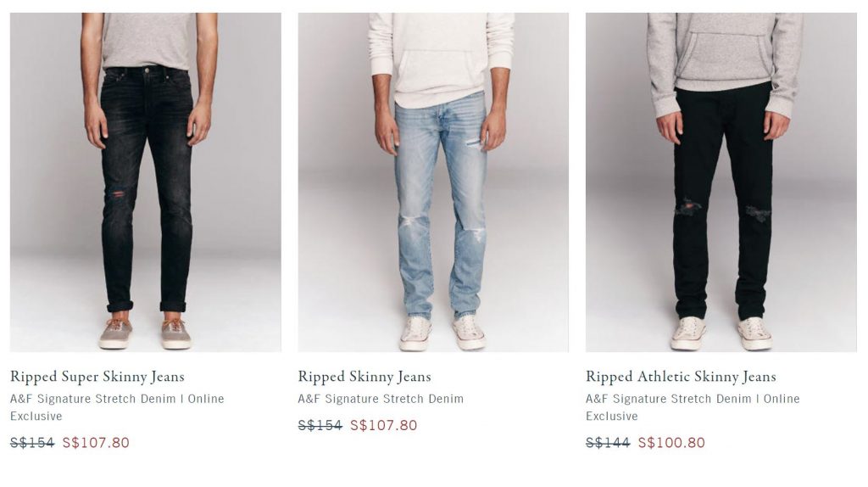The width and height of the screenshot is (868, 487).
Task: Click the Super Skinny Jeans sale price S$107.80
Action: 96,443
